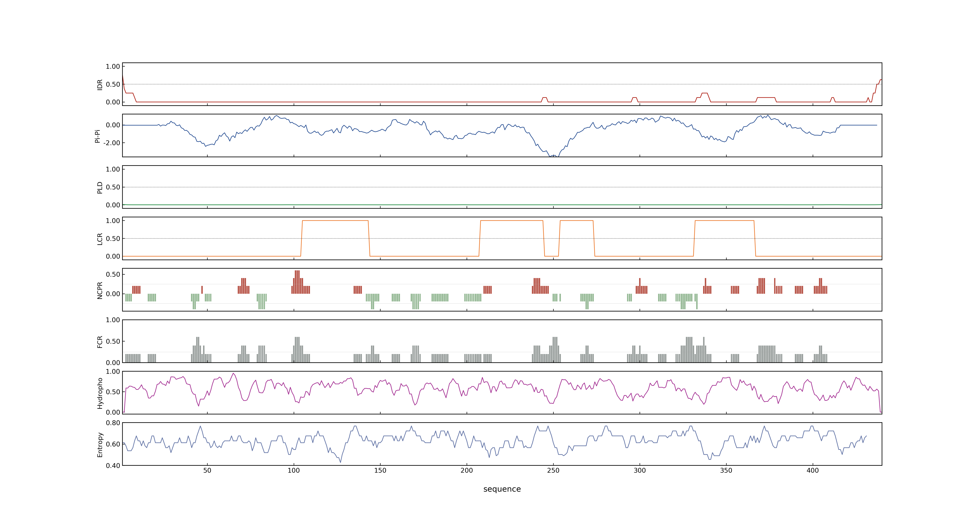Screen dimensions: 980x523
Task: Click x-axis tick label 400
Action: pos(813,470)
